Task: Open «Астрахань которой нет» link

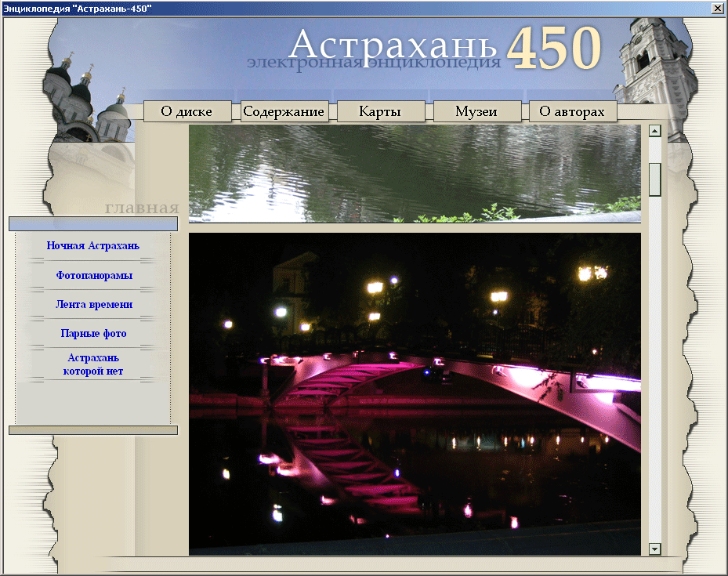Action: pos(93,364)
